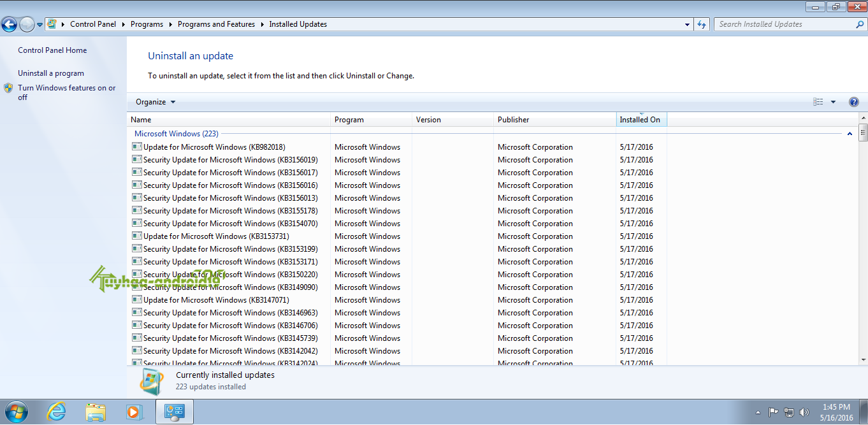Click the Back navigation arrow button
Viewport: 868px width, 425px height.
coord(9,25)
